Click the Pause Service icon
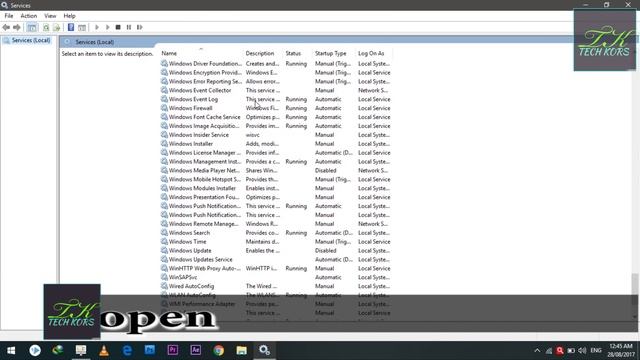Screen dimensions: 640x360 129,27
